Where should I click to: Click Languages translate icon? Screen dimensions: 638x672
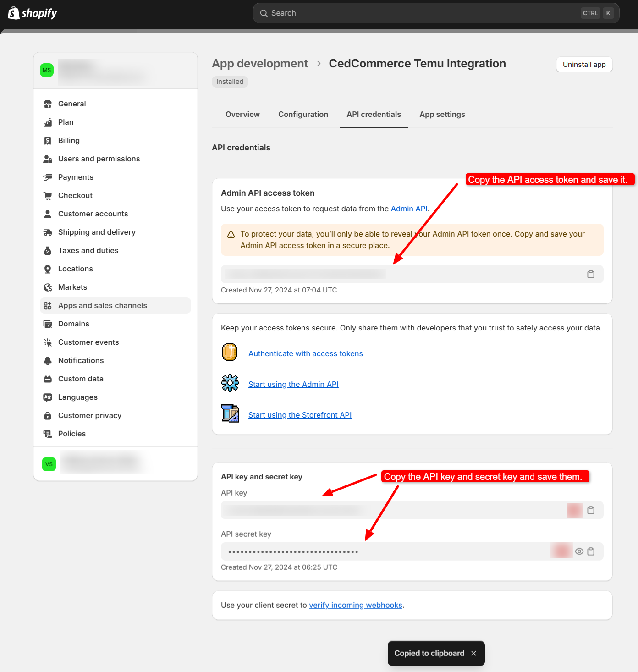pyautogui.click(x=48, y=397)
